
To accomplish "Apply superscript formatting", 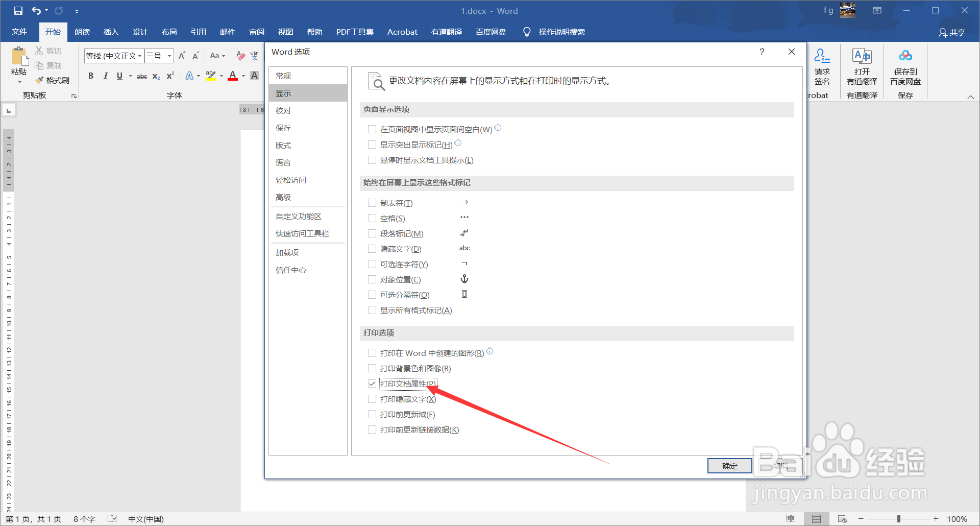I will tap(169, 76).
